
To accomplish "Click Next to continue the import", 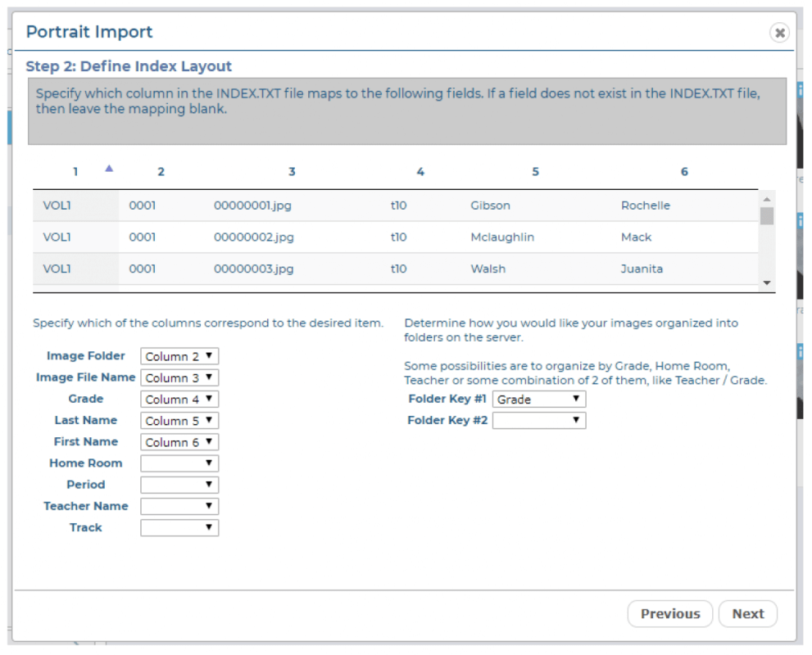I will click(x=747, y=614).
